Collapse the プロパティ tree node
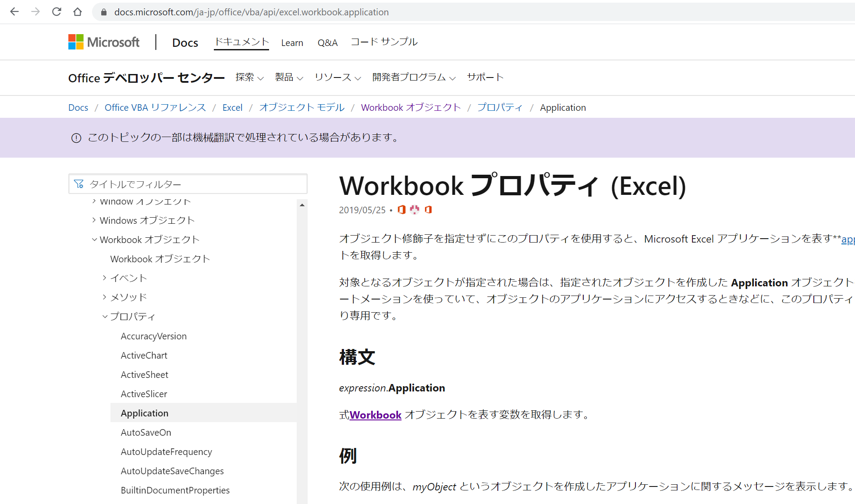Screen dimensions: 855x504 (x=105, y=317)
